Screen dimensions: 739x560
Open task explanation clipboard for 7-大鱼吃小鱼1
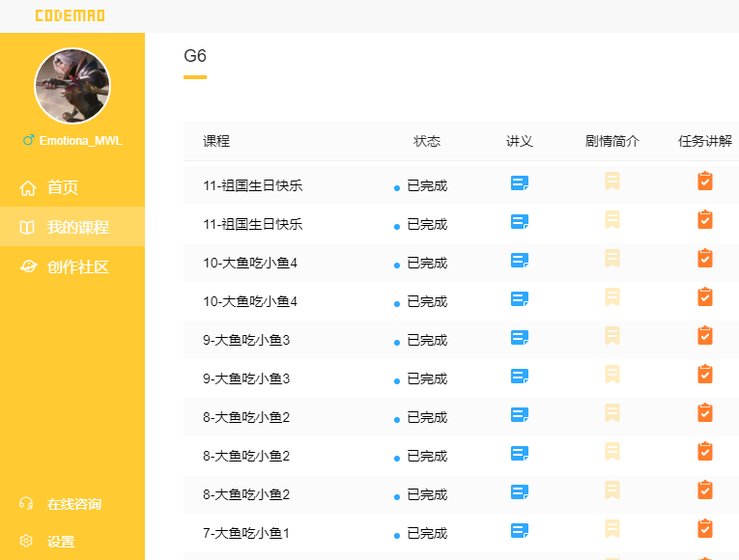click(705, 528)
